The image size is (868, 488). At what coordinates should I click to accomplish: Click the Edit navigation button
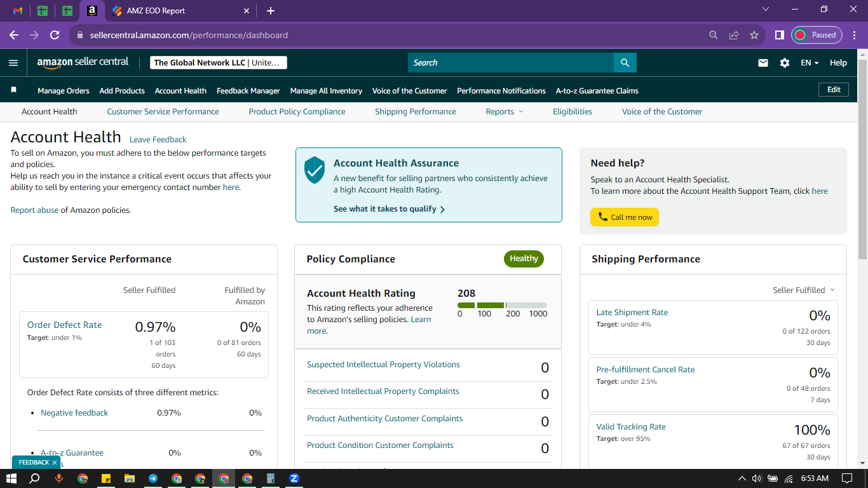834,90
